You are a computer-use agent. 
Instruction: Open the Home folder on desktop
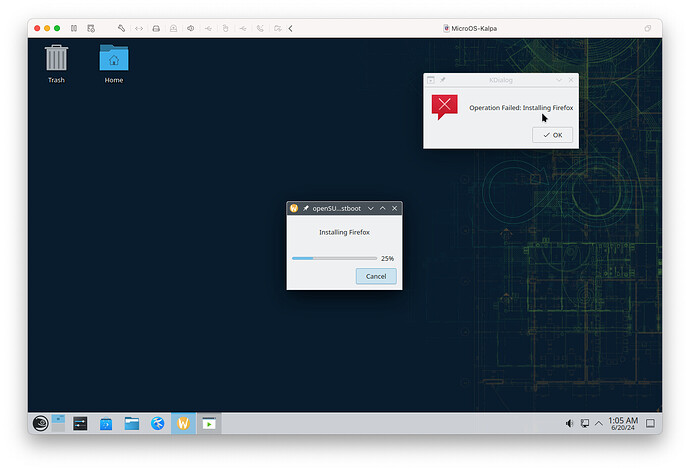click(x=114, y=61)
